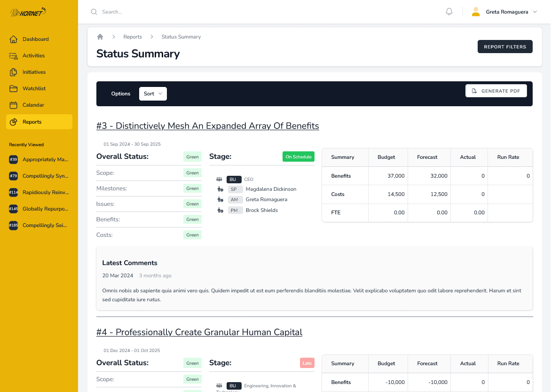Click the Activities list icon
This screenshot has width=551, height=392.
point(14,55)
